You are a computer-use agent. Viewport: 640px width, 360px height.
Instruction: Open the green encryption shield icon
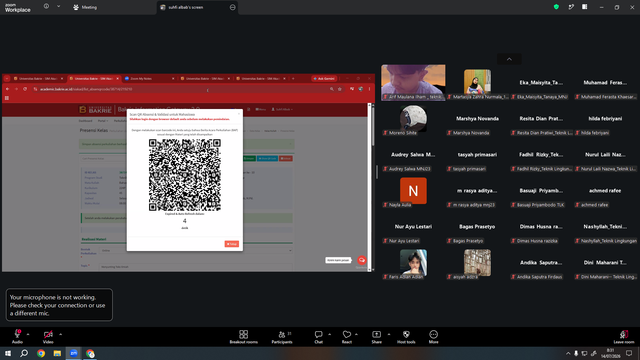556,7
